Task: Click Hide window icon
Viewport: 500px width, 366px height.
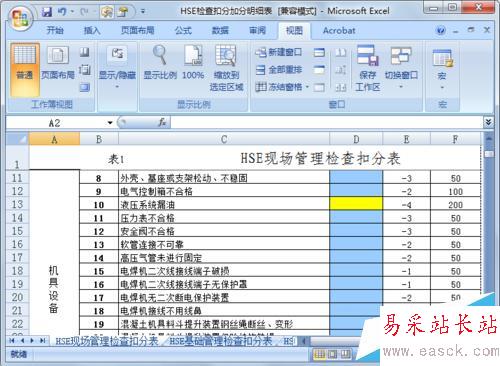Action: (x=319, y=70)
